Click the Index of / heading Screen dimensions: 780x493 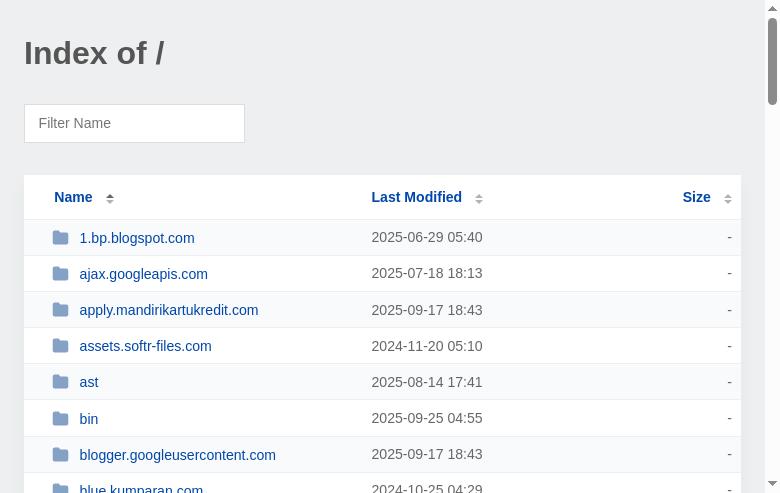[94, 53]
